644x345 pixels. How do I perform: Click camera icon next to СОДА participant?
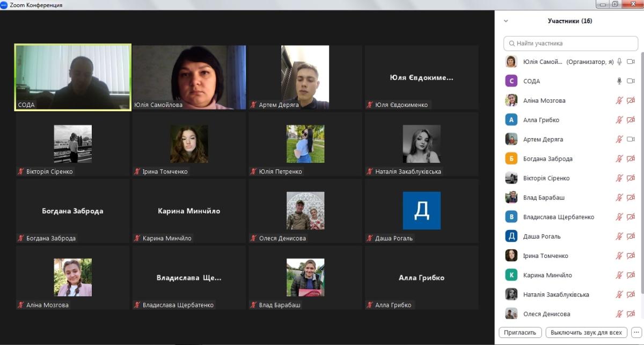[631, 81]
